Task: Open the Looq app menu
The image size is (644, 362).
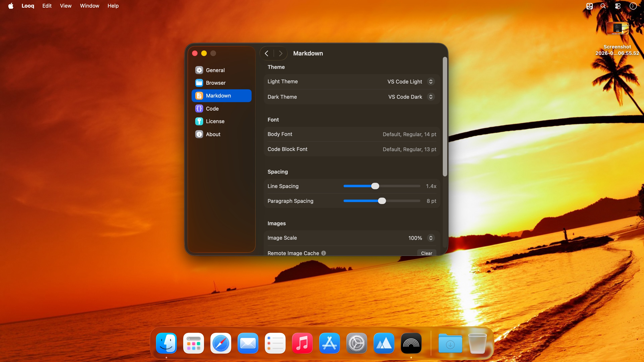Action: pyautogui.click(x=28, y=6)
